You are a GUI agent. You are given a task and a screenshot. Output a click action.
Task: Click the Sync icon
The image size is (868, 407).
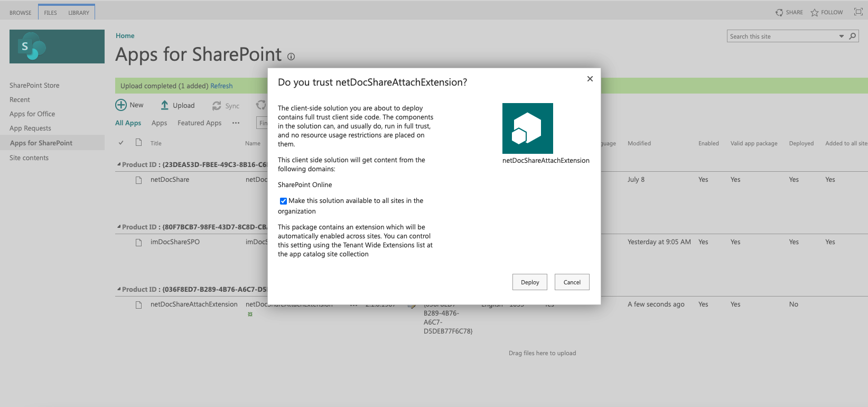click(x=217, y=106)
